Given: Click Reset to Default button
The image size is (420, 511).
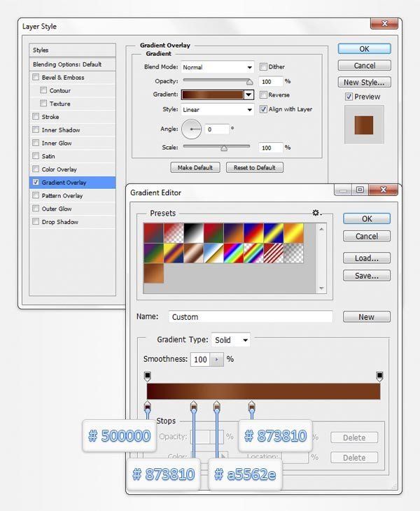Looking at the screenshot, I should coord(255,167).
